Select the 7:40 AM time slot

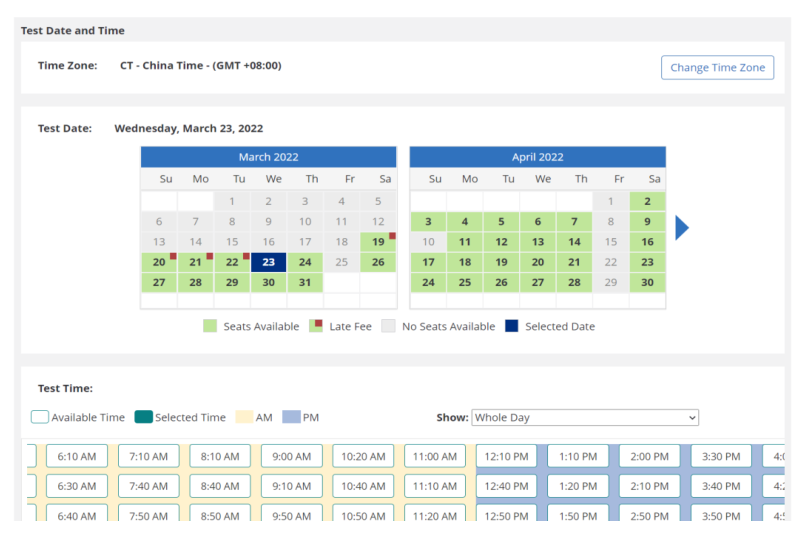click(x=149, y=486)
